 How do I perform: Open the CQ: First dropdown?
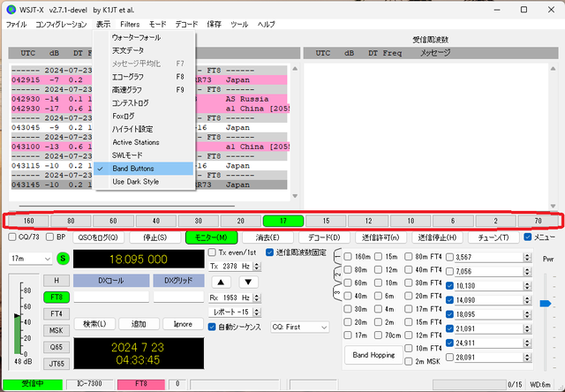(300, 328)
